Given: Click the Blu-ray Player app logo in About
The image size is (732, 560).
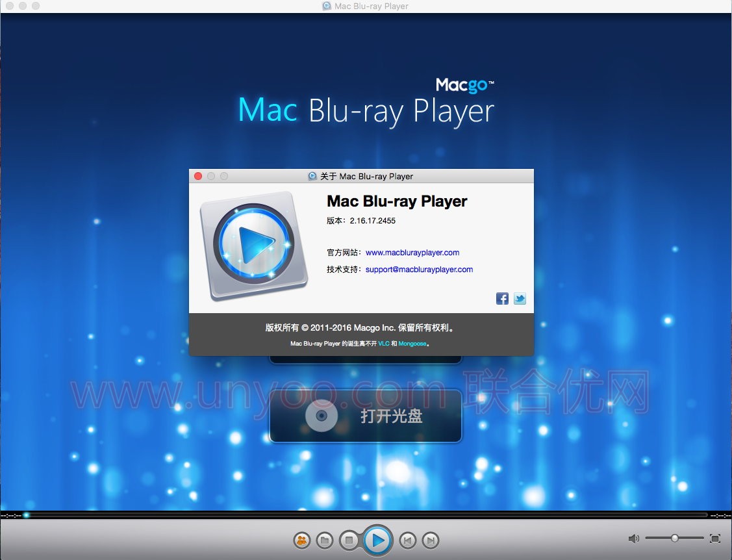Looking at the screenshot, I should coord(254,246).
